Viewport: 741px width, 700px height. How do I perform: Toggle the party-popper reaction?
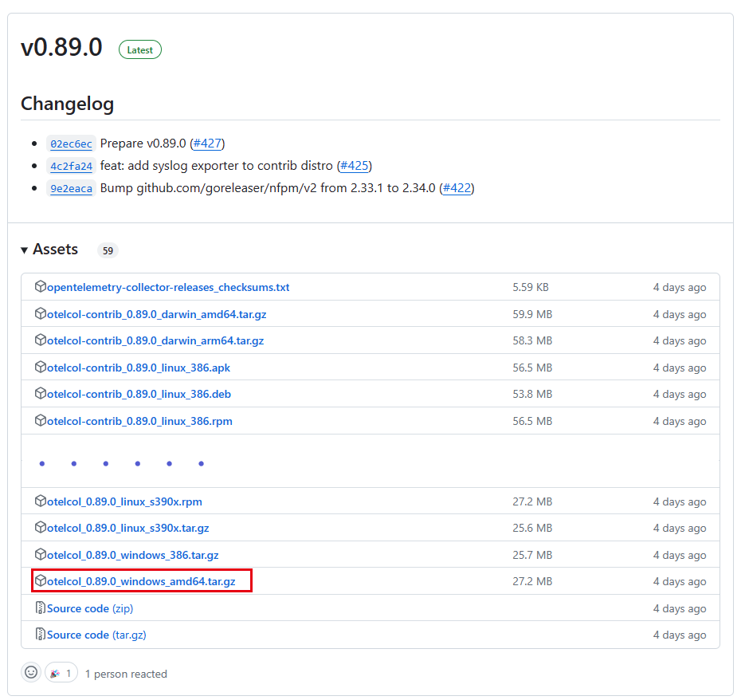click(x=61, y=672)
